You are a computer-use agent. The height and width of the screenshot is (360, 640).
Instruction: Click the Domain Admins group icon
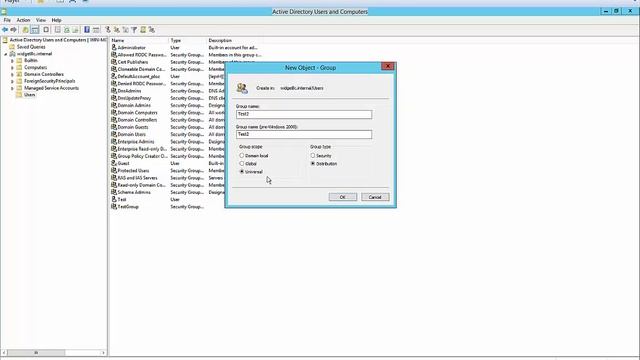[x=114, y=105]
